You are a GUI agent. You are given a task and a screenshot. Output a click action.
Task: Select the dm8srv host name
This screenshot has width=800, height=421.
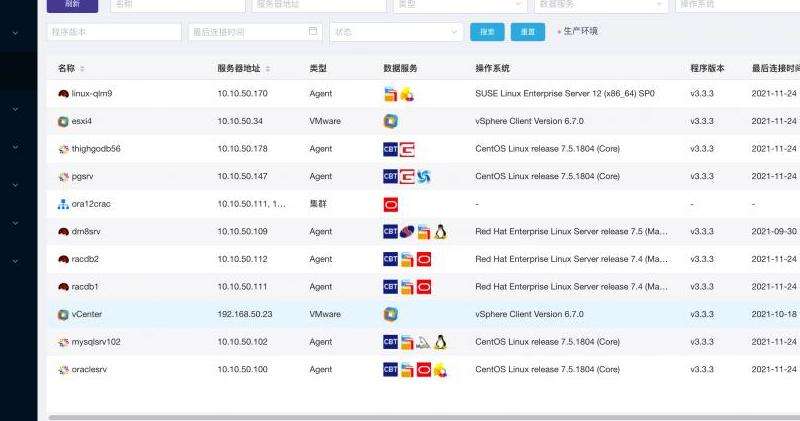click(86, 232)
